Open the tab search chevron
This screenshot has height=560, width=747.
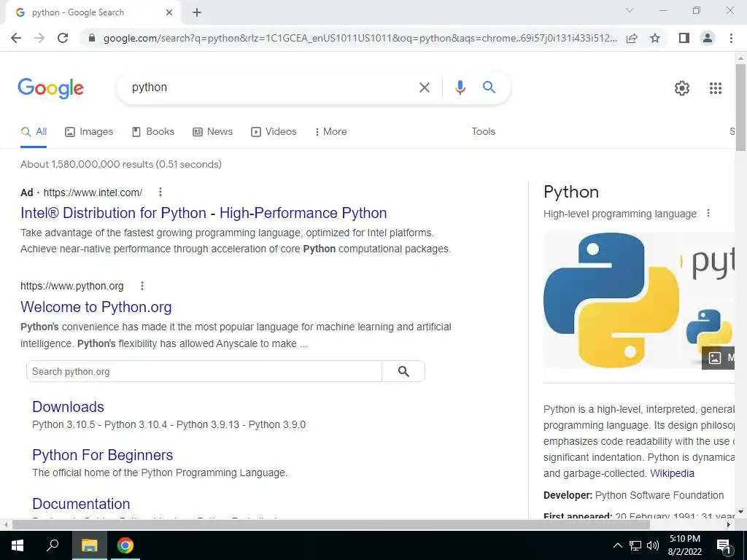630,10
